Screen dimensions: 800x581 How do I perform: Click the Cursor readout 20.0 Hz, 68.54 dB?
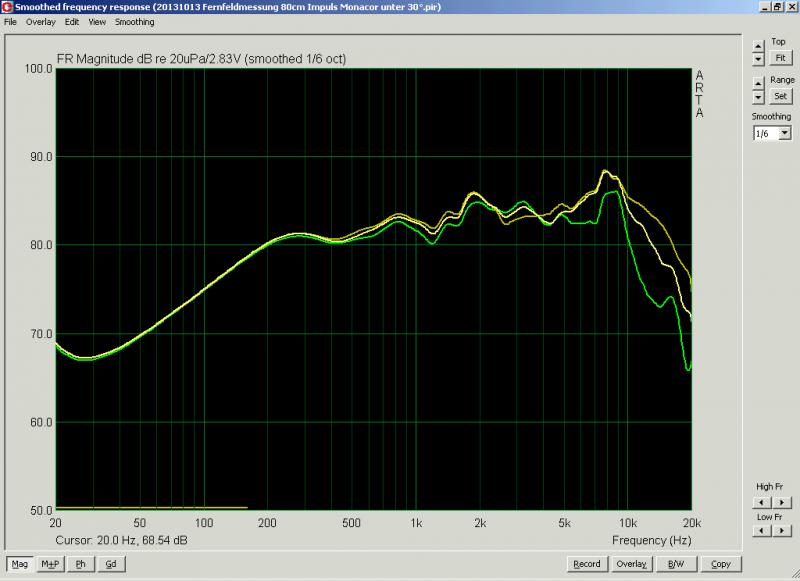pyautogui.click(x=121, y=540)
